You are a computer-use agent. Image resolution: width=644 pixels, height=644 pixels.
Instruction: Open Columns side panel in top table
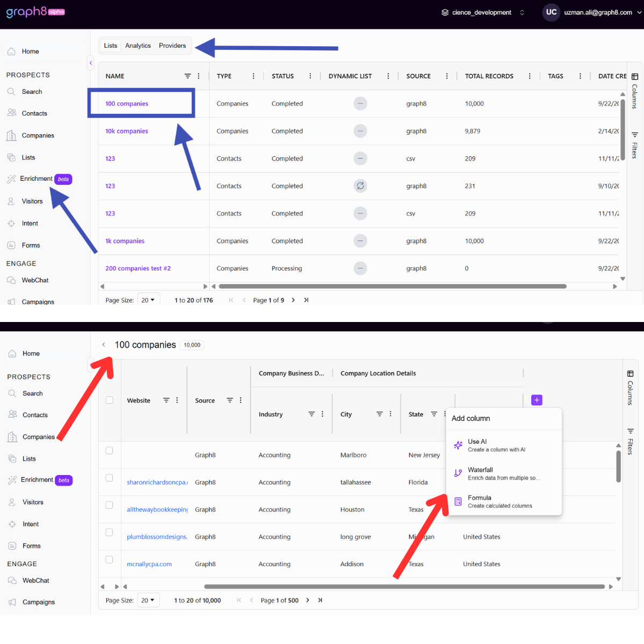pos(634,91)
